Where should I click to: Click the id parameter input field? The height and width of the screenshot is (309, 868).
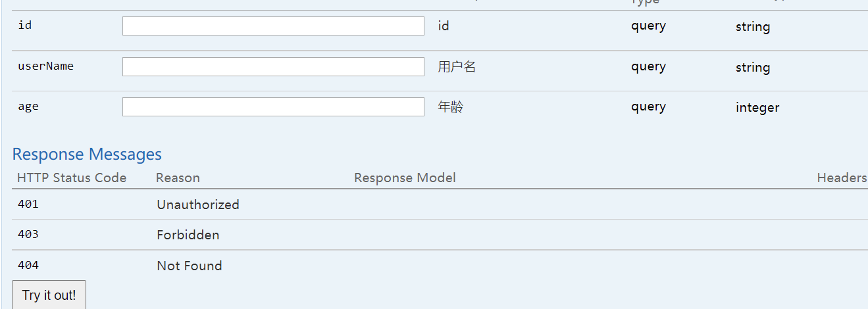[x=273, y=26]
